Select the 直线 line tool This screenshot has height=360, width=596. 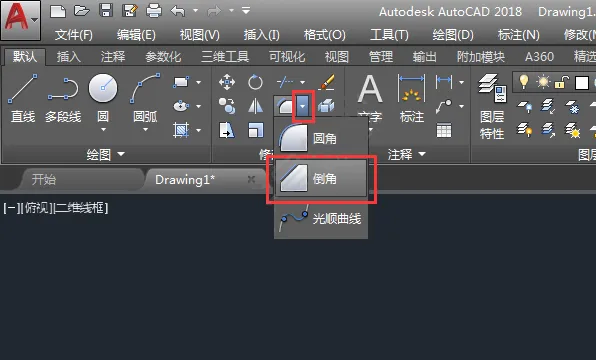click(x=23, y=99)
